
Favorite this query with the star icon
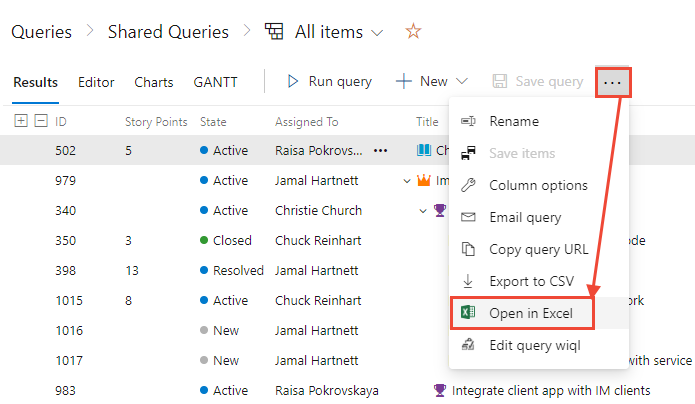point(413,32)
